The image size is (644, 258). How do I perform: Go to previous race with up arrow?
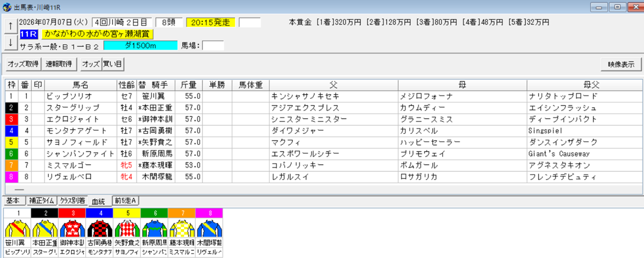click(x=10, y=26)
